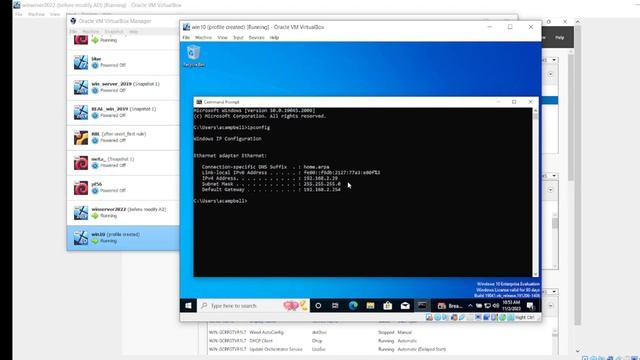Click Command Prompt scrollbar up arrow
This screenshot has width=640, height=360.
(x=535, y=111)
